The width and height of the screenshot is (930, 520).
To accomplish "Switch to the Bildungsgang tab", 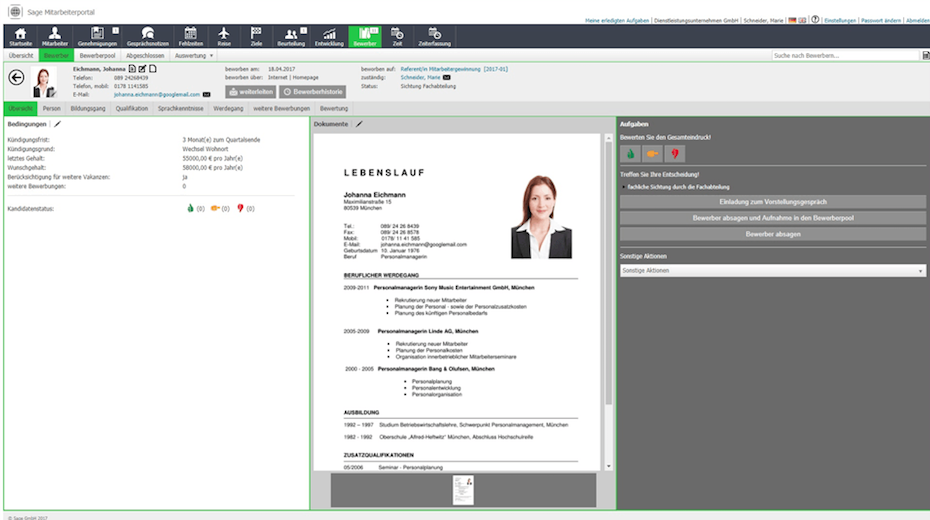I will (x=88, y=108).
